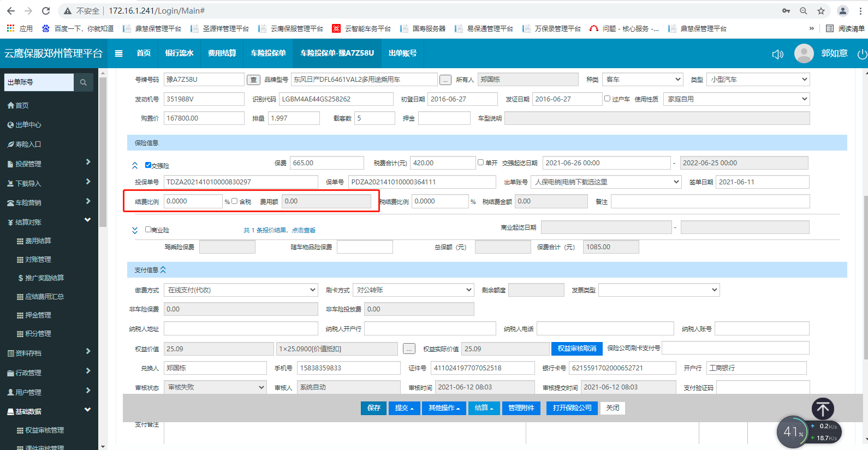This screenshot has width=868, height=450.
Task: Bookmark page with browser star icon
Action: 821,11
